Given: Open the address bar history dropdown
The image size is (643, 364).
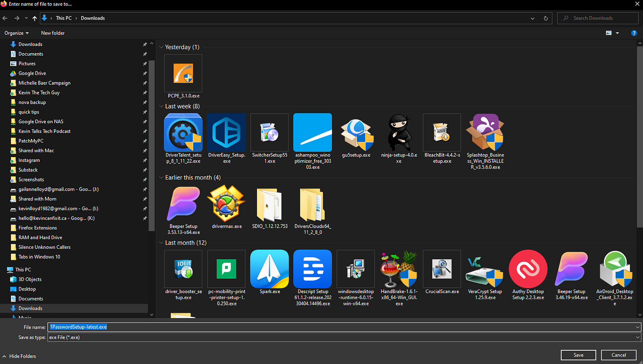Looking at the screenshot, I should click(x=533, y=18).
